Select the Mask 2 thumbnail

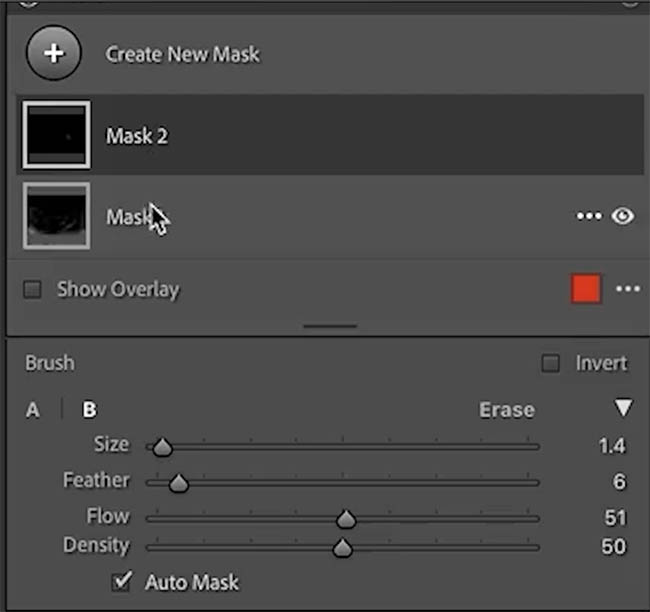(x=56, y=135)
